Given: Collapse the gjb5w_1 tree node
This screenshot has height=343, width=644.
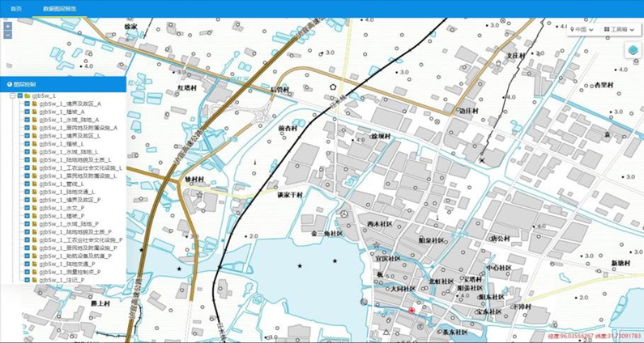Looking at the screenshot, I should point(12,95).
